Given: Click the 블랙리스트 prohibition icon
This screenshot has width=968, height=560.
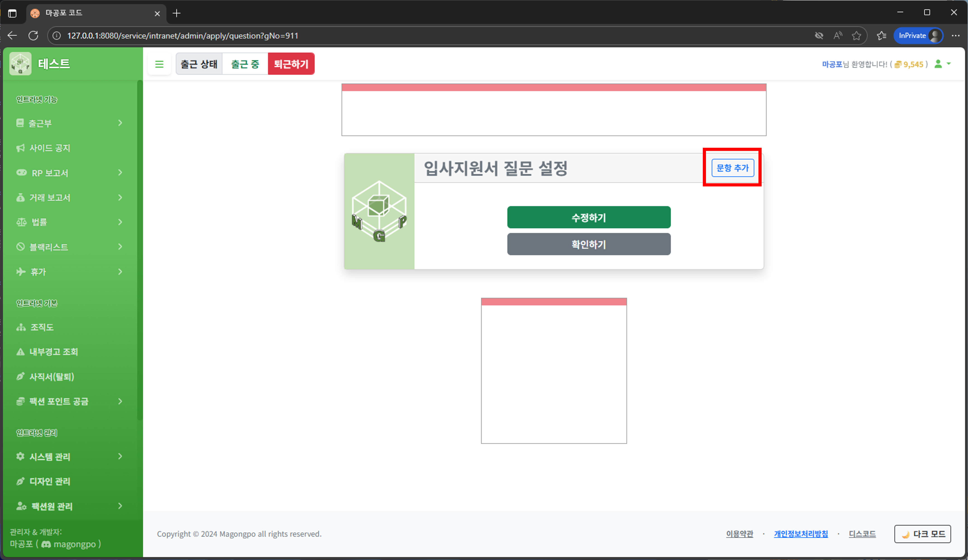Looking at the screenshot, I should point(20,247).
